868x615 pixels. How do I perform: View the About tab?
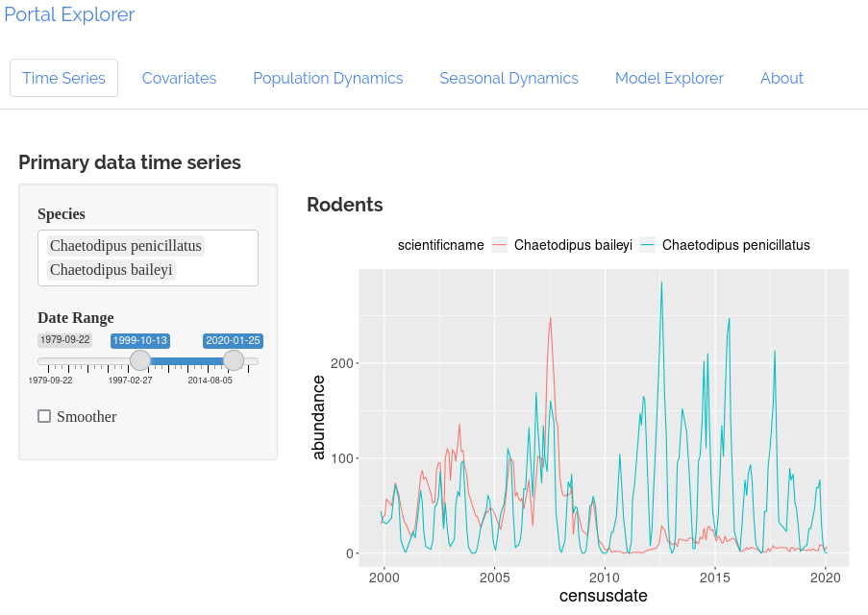click(781, 78)
